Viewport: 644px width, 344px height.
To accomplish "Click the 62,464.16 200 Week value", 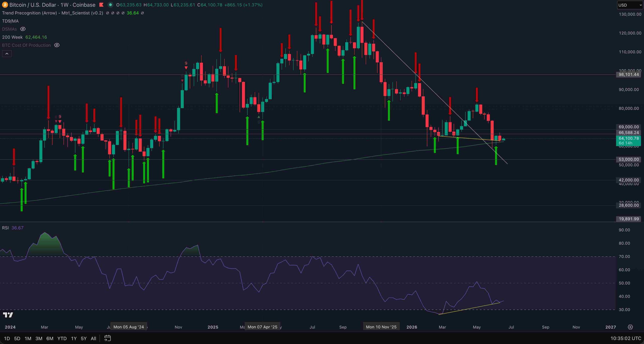I will point(36,37).
